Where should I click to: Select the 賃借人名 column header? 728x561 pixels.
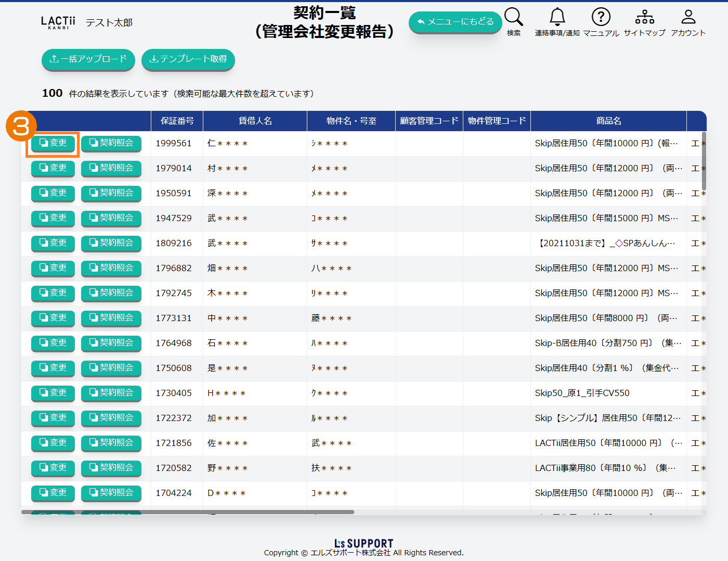255,121
